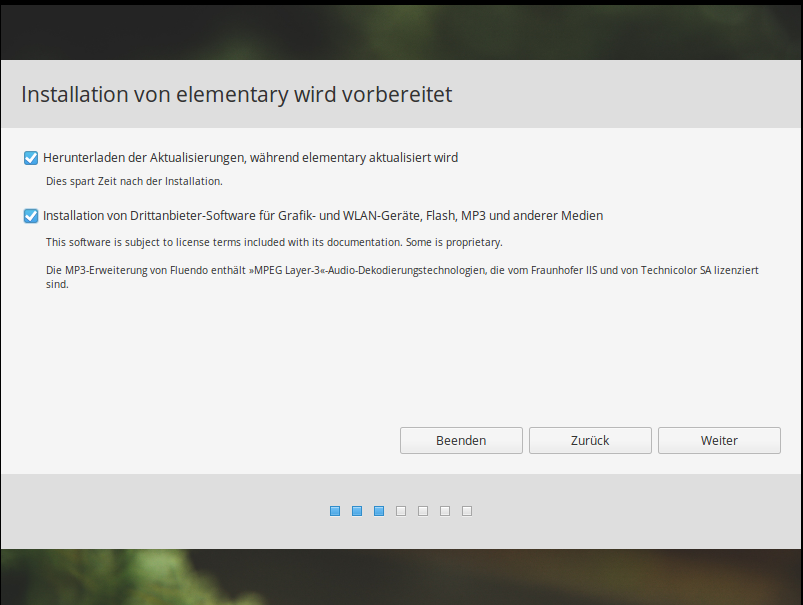This screenshot has width=803, height=605.
Task: Select the sixth progress step square
Action: (445, 511)
